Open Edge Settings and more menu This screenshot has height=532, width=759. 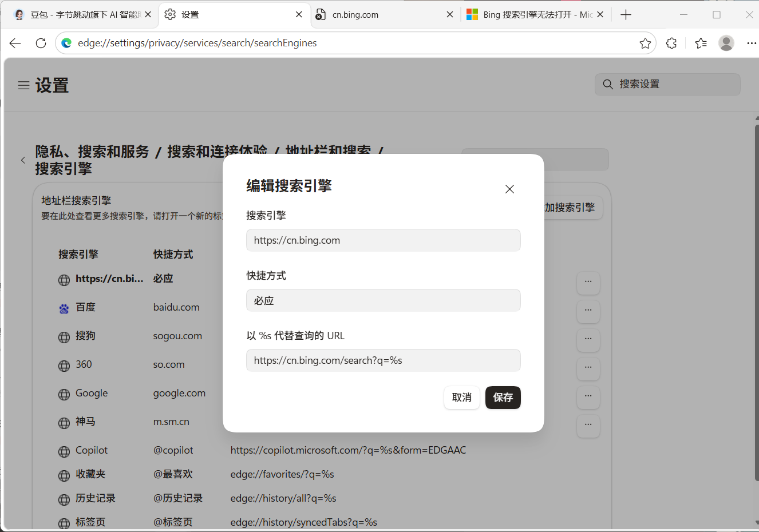(x=752, y=43)
